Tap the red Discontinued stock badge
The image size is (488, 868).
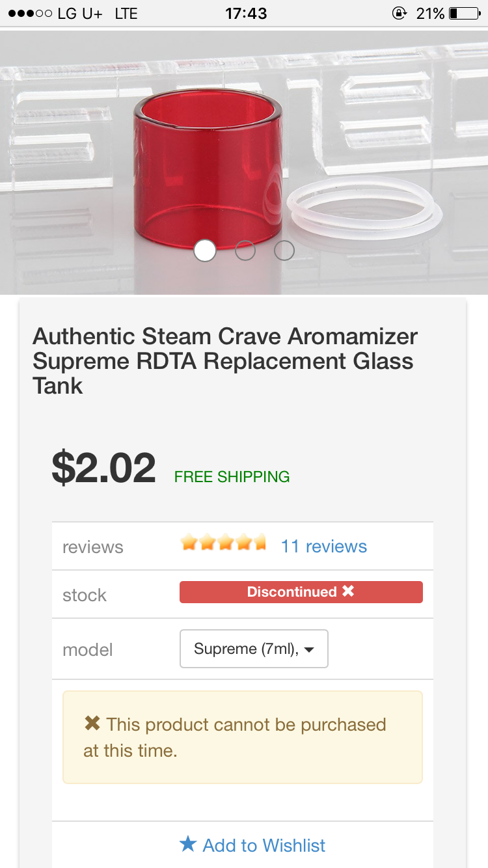pyautogui.click(x=301, y=592)
